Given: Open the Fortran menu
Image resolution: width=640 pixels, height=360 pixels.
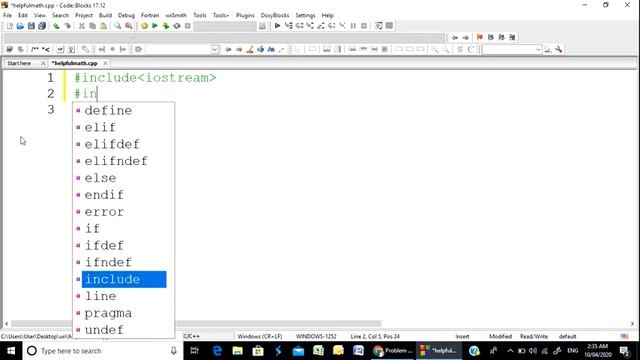Looking at the screenshot, I should pos(150,15).
